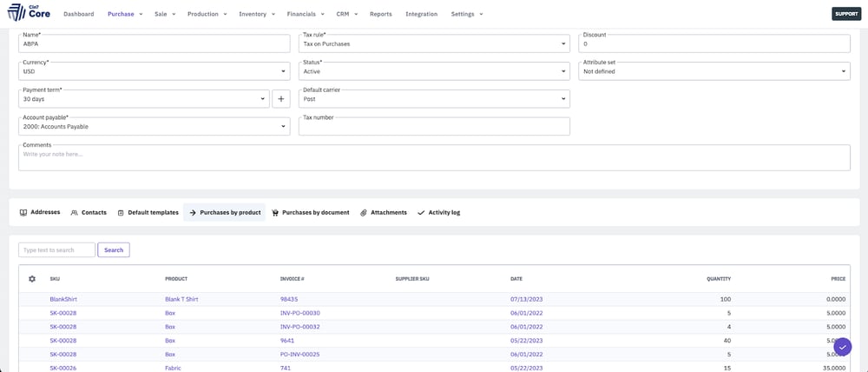Image resolution: width=868 pixels, height=372 pixels.
Task: Open table column settings gear
Action: coord(32,279)
